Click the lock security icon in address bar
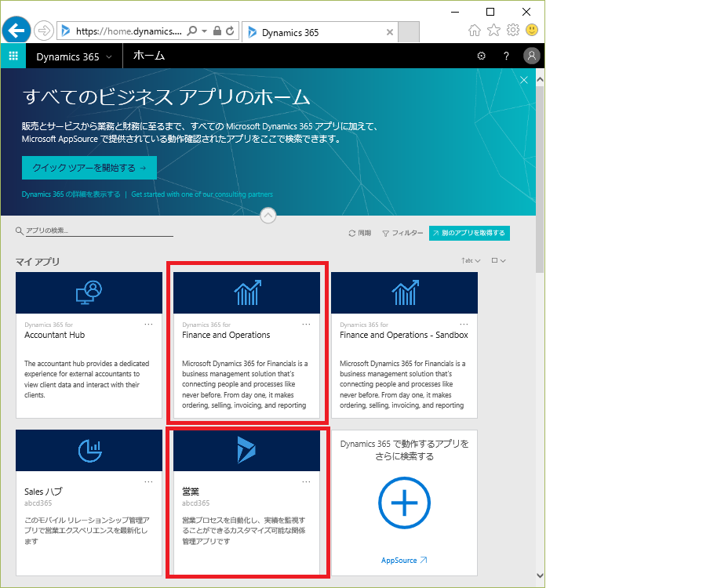 click(217, 31)
